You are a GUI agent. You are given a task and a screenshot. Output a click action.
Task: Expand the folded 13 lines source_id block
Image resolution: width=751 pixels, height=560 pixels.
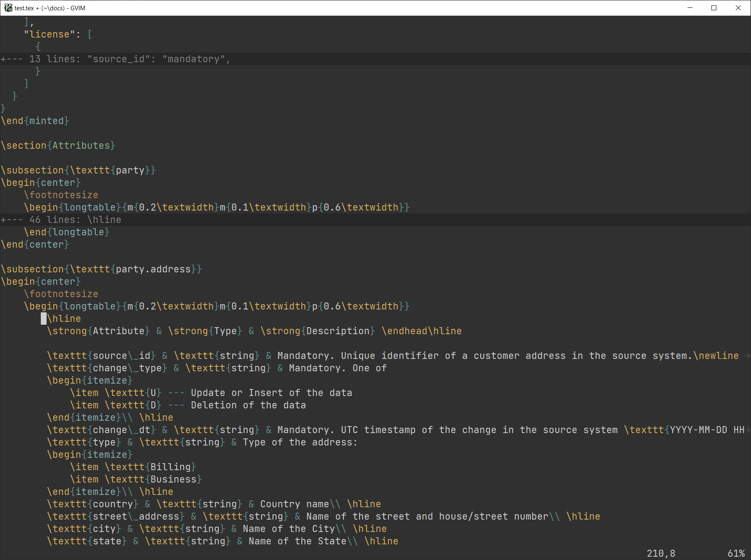(x=375, y=59)
